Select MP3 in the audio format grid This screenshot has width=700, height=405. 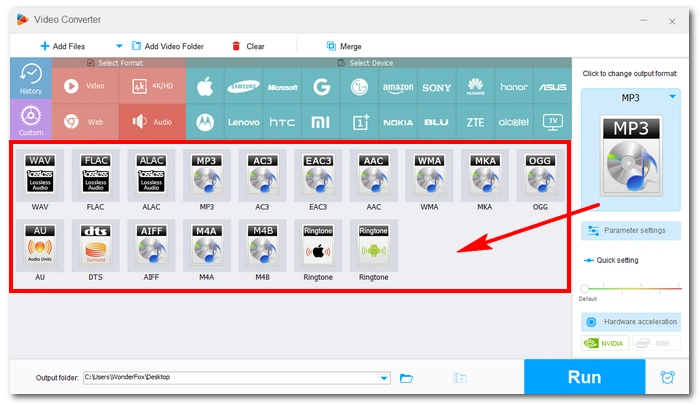207,175
